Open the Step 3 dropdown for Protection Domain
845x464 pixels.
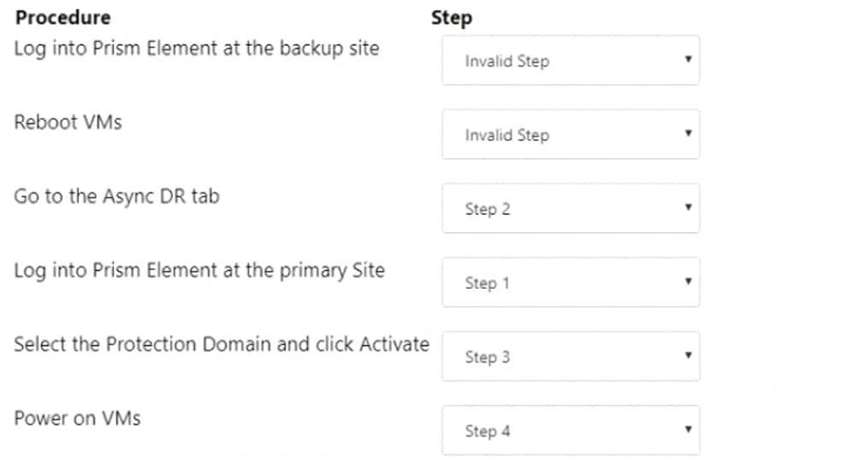click(571, 356)
